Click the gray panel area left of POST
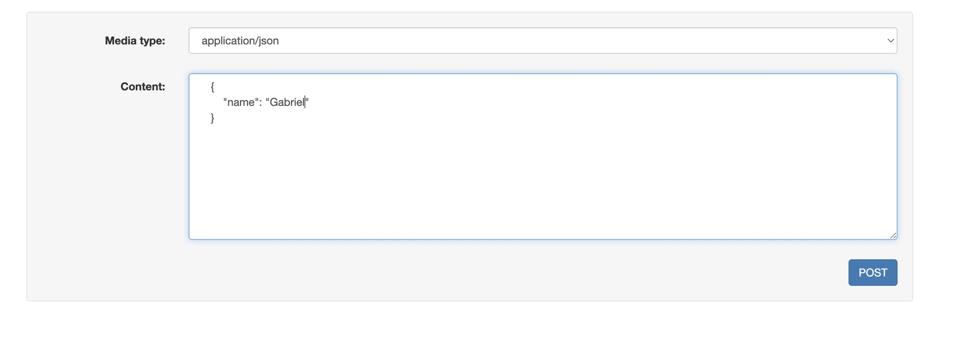 pyautogui.click(x=510, y=272)
